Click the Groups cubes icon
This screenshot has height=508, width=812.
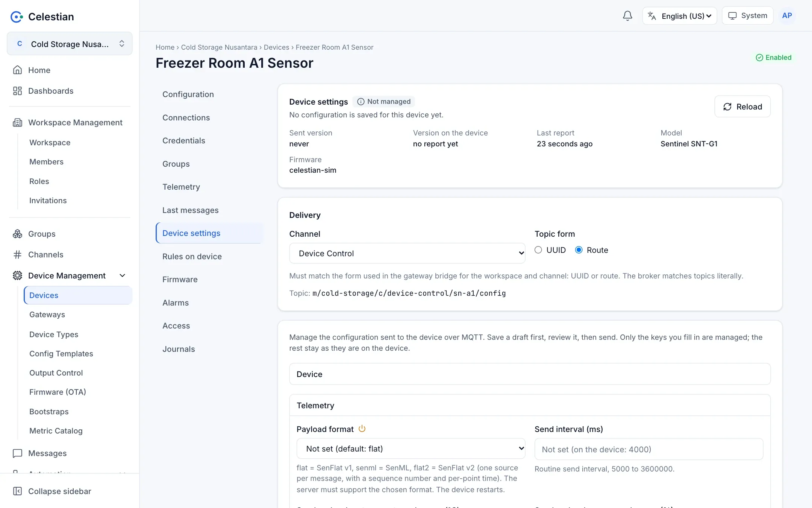(x=17, y=234)
